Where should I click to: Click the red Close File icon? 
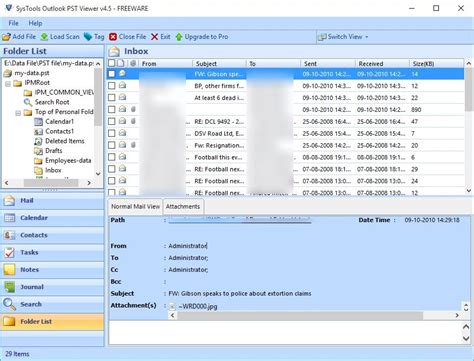tap(113, 37)
